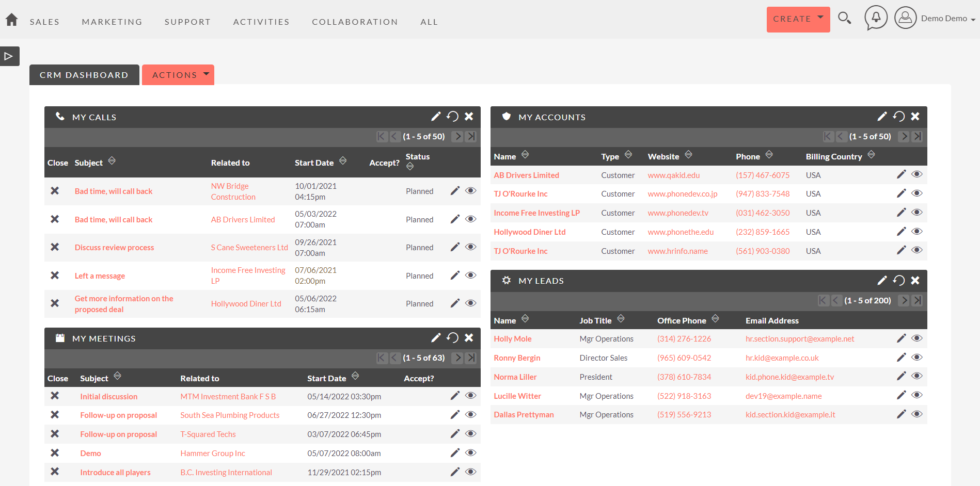The image size is (980, 486).
Task: Remove the My Leads dashlet
Action: point(915,280)
